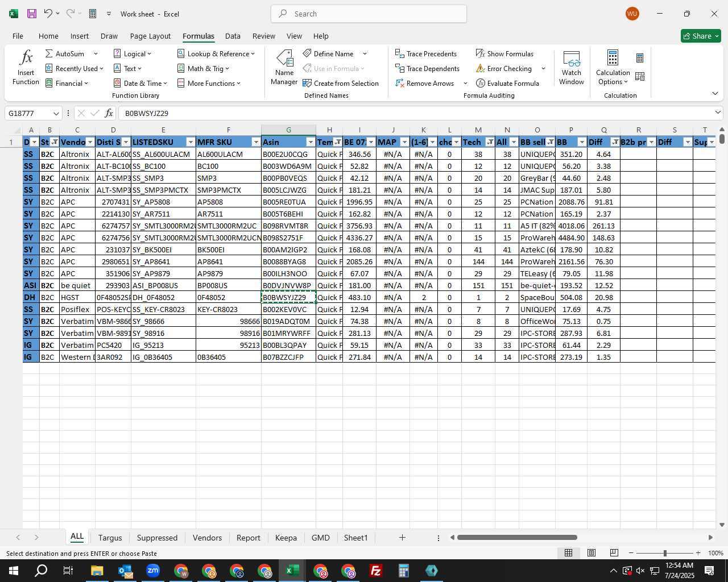Screen dimensions: 728x582
Task: Open More Functions menu
Action: [209, 83]
